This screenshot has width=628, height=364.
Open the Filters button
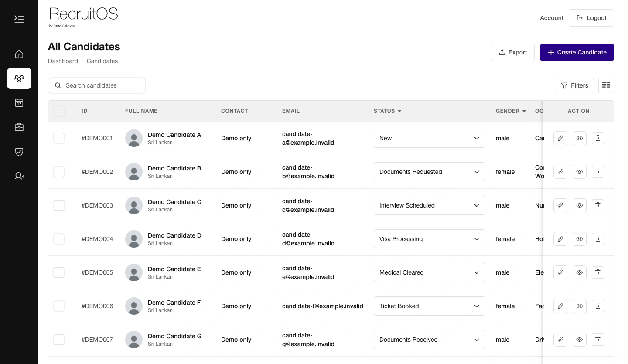(x=575, y=85)
